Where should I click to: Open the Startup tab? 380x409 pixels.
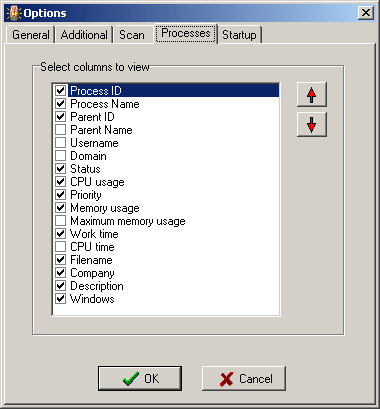(239, 35)
